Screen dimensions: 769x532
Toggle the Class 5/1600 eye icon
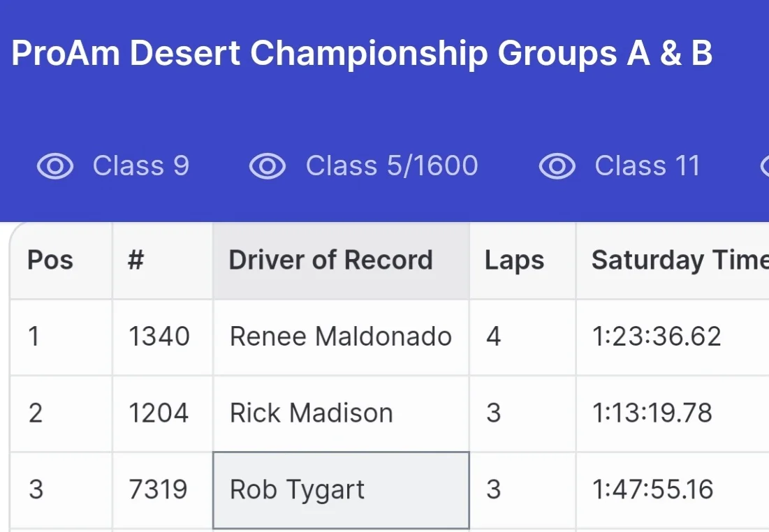point(268,166)
